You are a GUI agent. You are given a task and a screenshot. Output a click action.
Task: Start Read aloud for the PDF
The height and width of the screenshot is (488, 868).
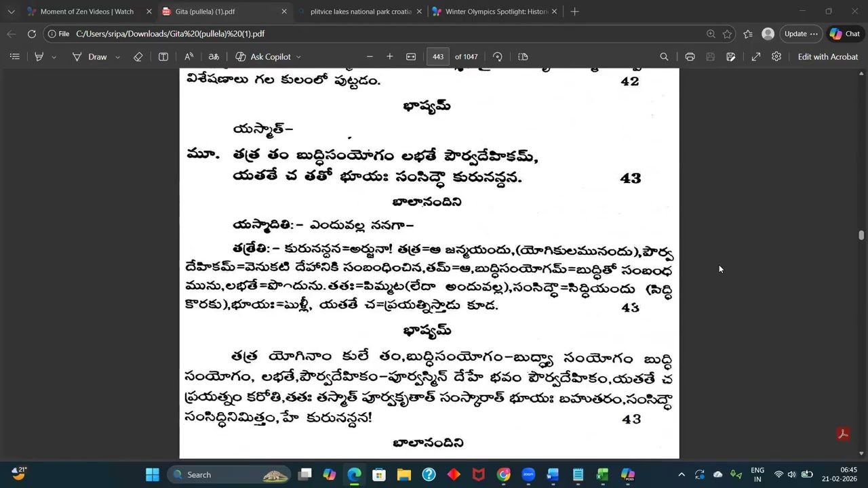click(189, 57)
